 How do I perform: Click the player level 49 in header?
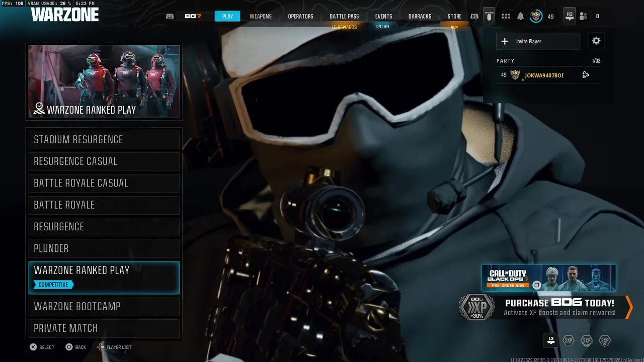pos(550,17)
